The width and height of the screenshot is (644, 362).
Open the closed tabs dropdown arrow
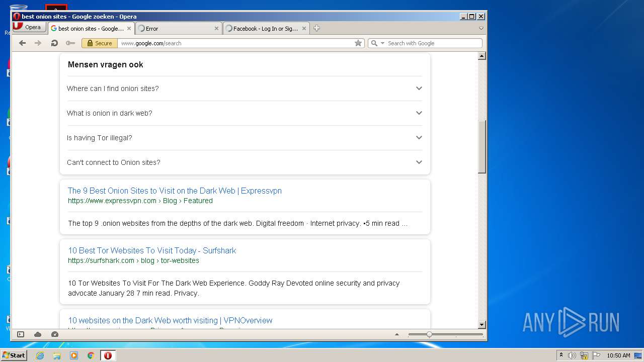[x=481, y=28]
